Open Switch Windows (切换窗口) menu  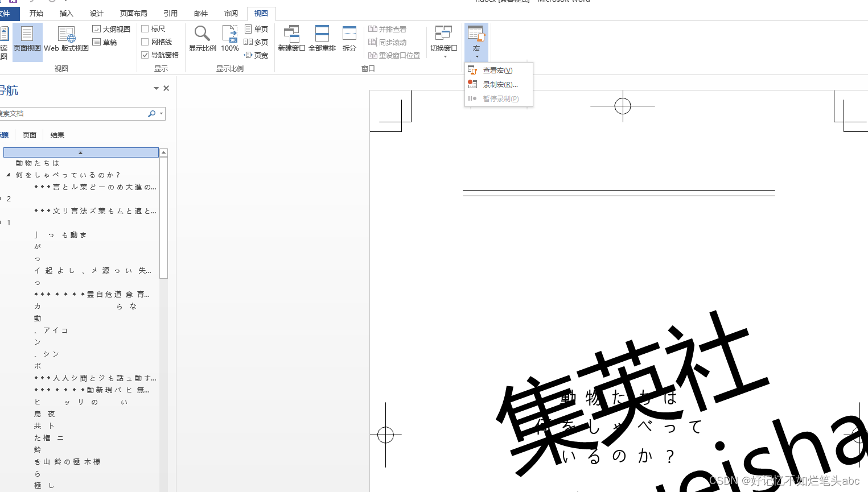(444, 41)
